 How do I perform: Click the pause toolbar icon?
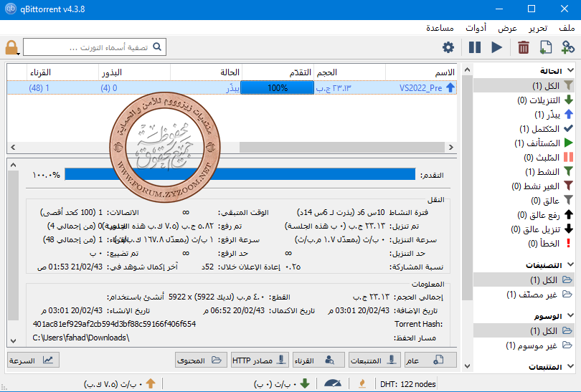pyautogui.click(x=475, y=47)
